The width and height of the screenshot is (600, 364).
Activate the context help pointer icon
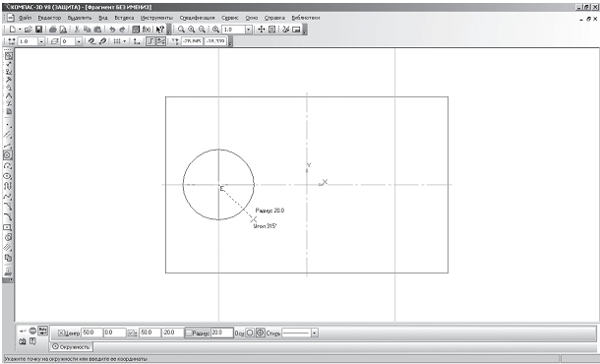(160, 30)
